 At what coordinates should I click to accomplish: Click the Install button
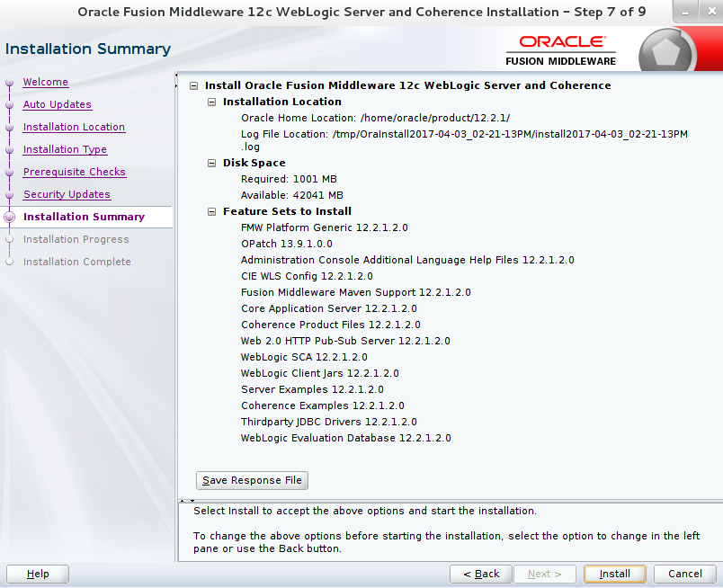coord(614,574)
